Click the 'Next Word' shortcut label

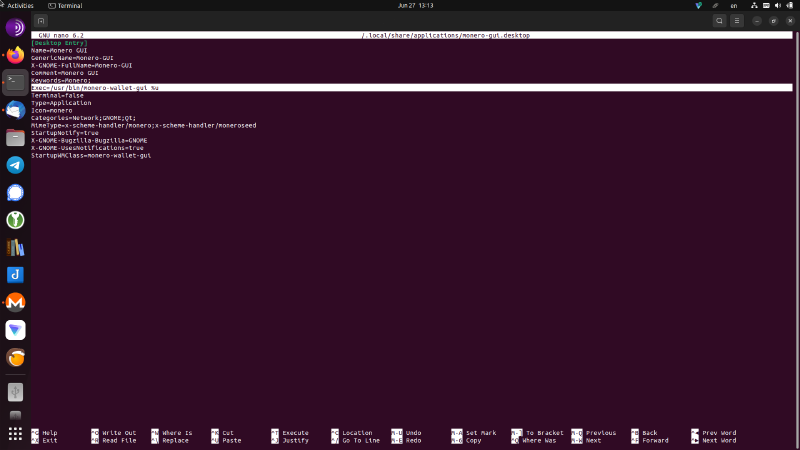(x=719, y=440)
